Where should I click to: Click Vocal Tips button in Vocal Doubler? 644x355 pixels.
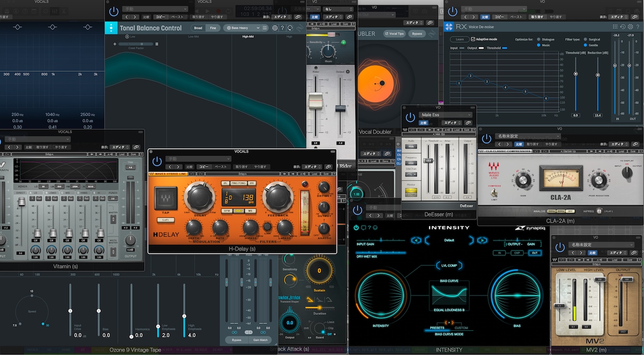394,33
